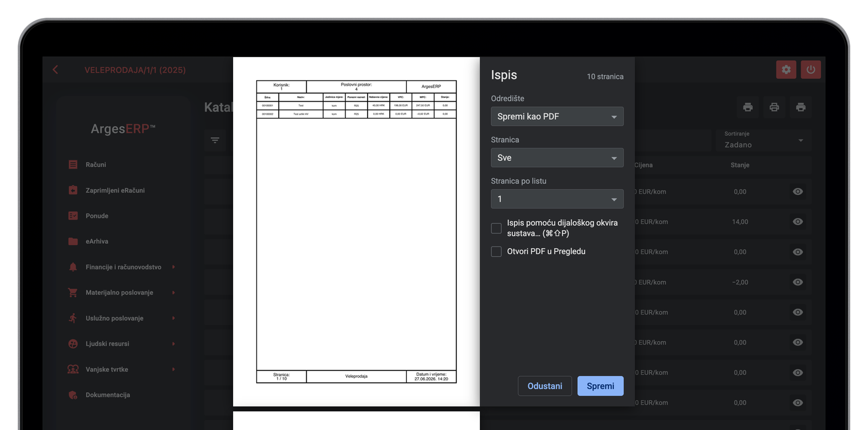Viewport: 868px width, 430px height.
Task: Click the back arrow next to VELEPRODAJA
Action: click(x=55, y=70)
